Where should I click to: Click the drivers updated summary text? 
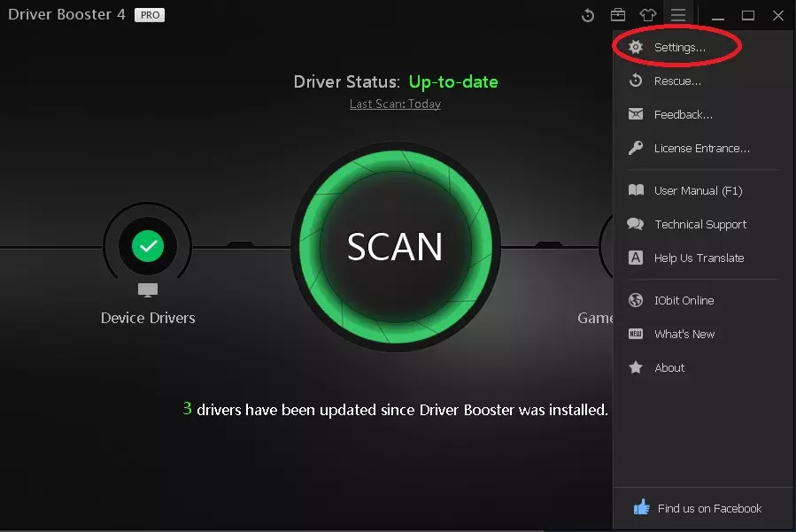(396, 409)
